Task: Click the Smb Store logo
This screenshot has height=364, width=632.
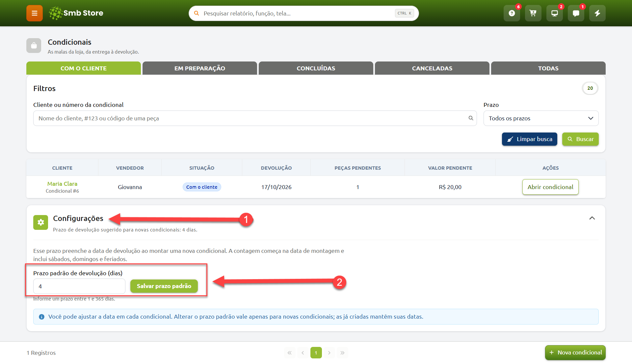Action: pyautogui.click(x=76, y=13)
